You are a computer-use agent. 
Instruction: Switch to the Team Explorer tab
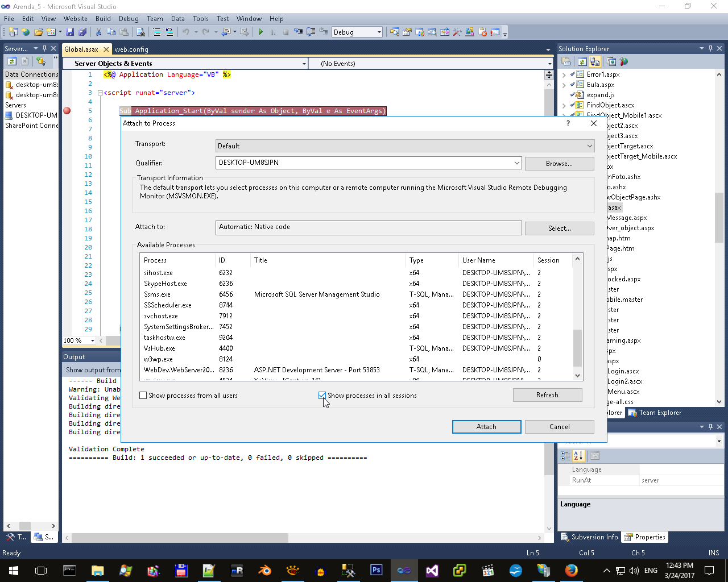click(654, 413)
